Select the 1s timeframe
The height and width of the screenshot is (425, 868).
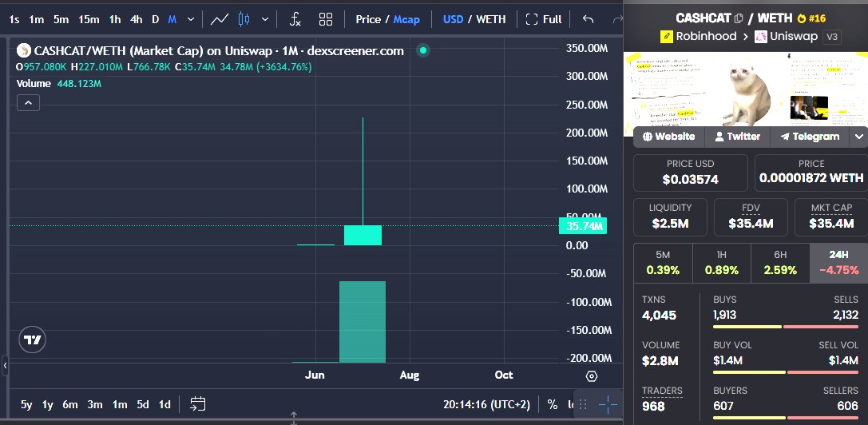click(14, 19)
